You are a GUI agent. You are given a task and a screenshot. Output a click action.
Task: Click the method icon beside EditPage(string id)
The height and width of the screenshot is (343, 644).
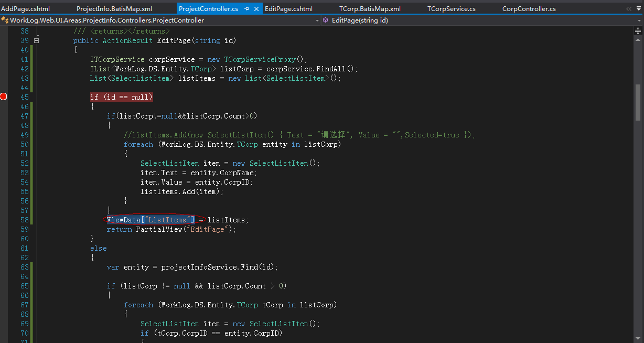[326, 20]
